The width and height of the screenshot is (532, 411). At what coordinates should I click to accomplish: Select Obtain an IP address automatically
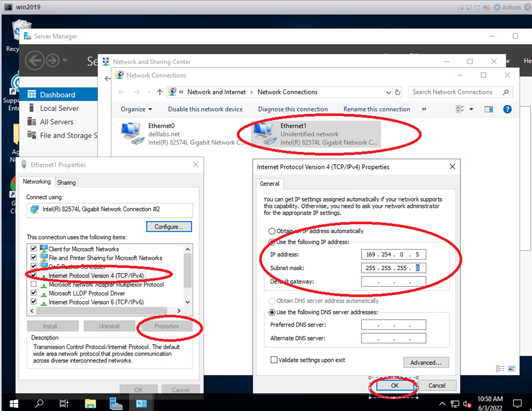[272, 231]
